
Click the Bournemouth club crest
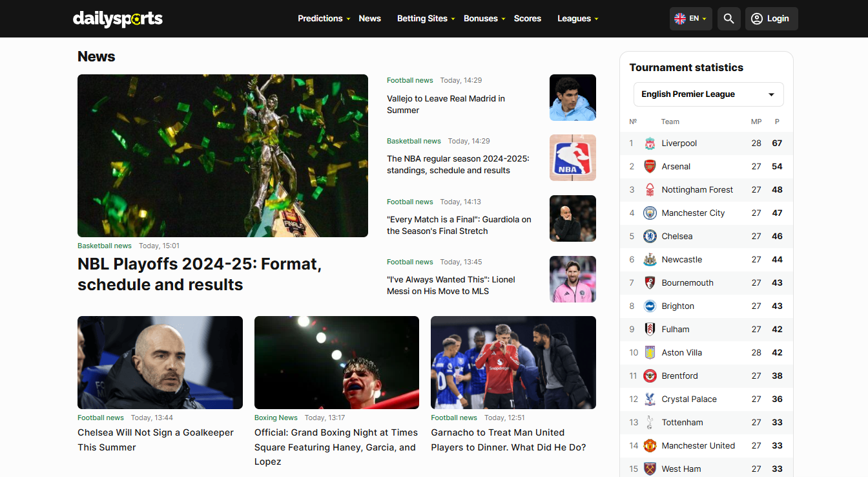click(650, 283)
